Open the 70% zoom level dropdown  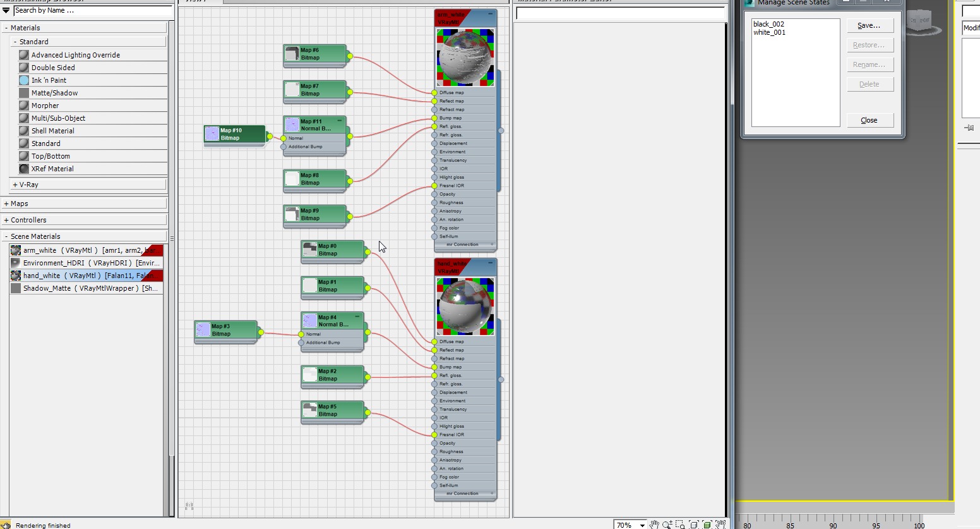642,525
